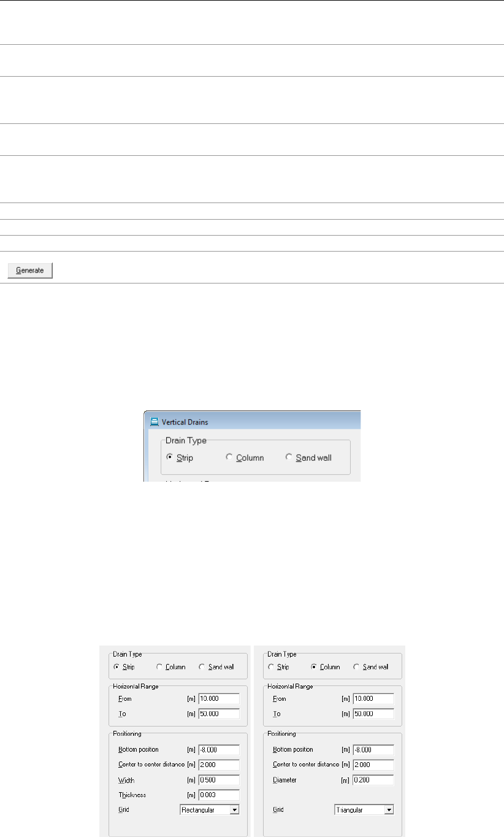Select Column radio in Rectangular grid panel
This screenshot has height=837, width=504.
[x=171, y=667]
